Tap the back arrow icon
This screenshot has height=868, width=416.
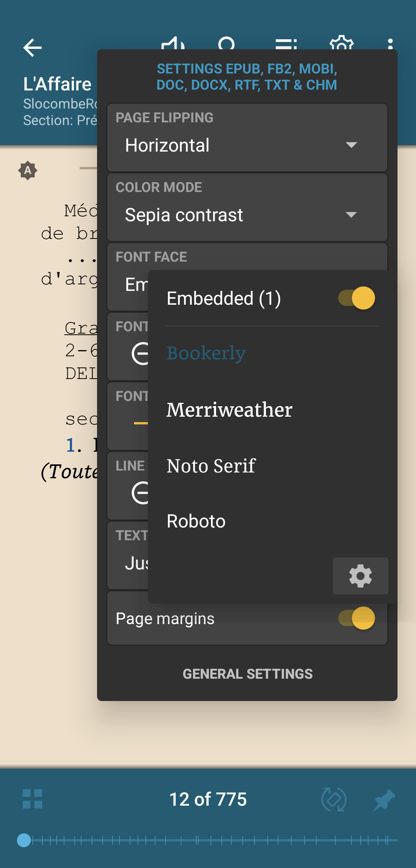(32, 48)
